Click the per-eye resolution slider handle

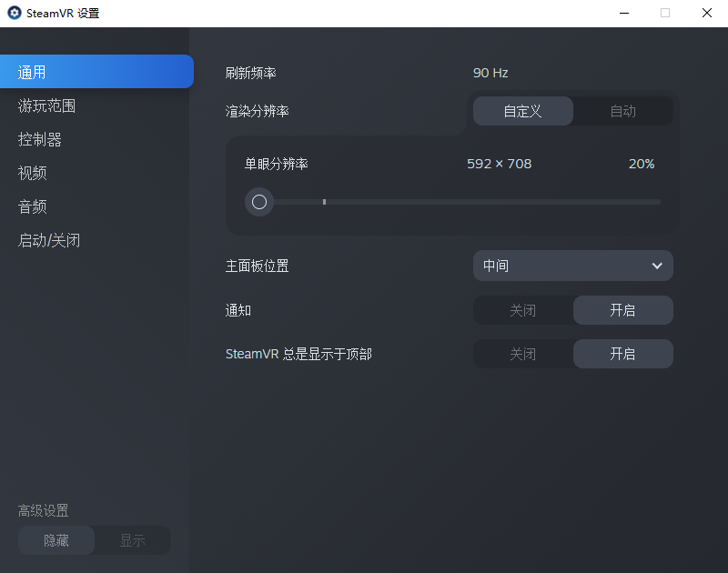259,202
